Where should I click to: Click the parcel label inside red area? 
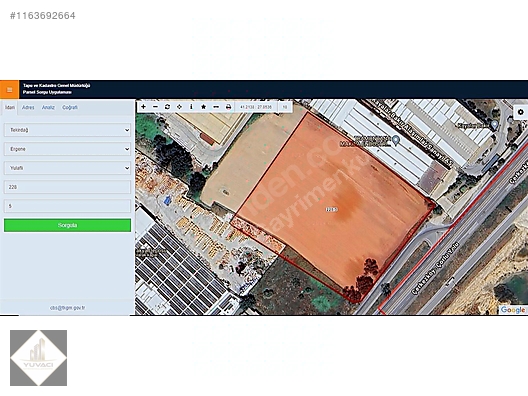pos(331,209)
